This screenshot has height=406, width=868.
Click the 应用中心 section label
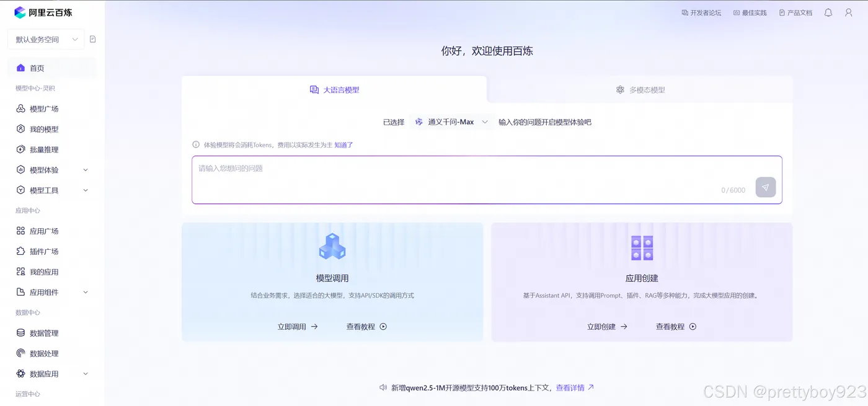click(x=28, y=211)
